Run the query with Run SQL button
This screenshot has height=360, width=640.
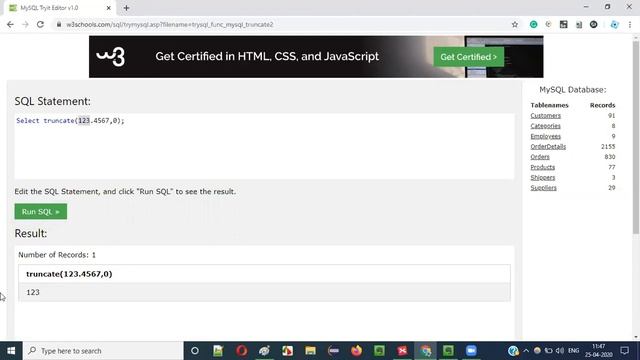click(x=41, y=211)
